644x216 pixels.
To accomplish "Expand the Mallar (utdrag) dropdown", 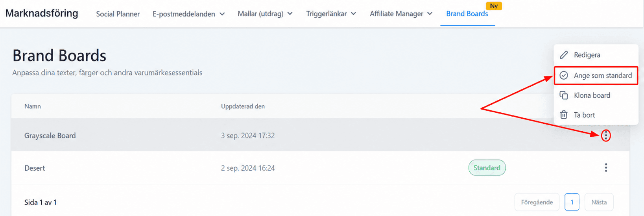I will tap(265, 14).
